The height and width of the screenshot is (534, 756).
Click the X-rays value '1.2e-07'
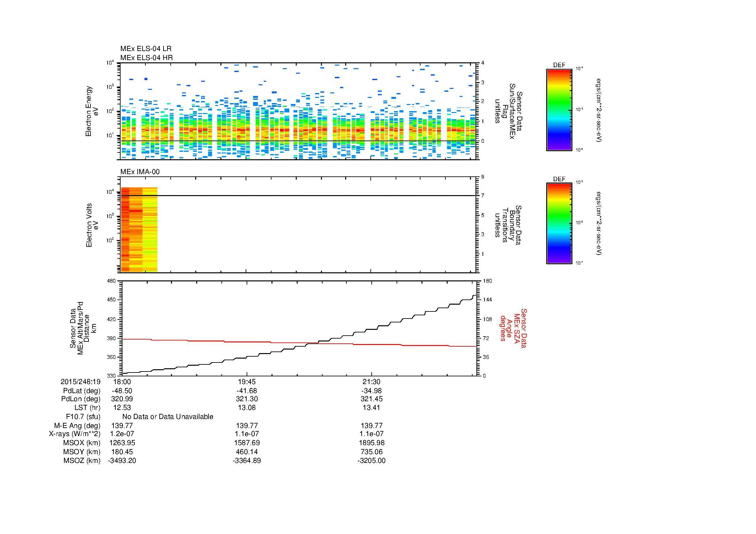[x=122, y=434]
